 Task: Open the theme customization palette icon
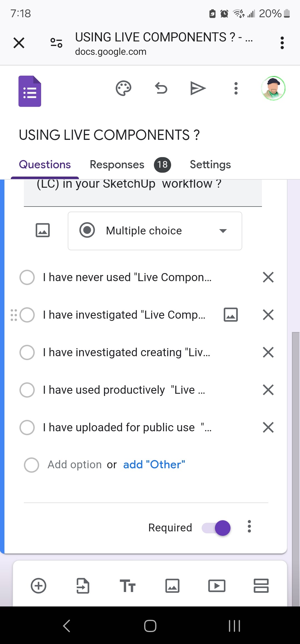tap(123, 88)
